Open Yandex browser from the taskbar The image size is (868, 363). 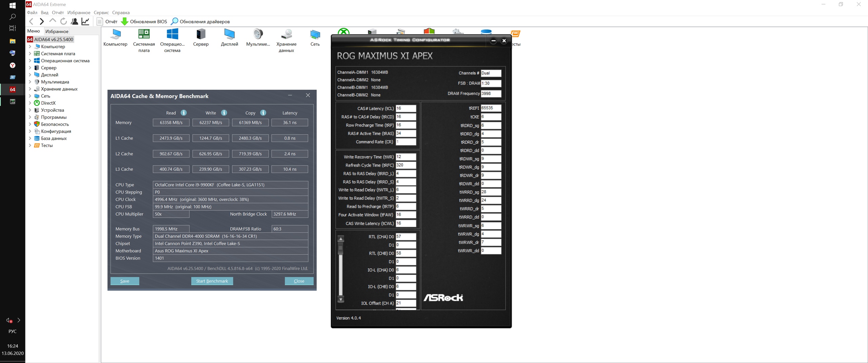[13, 65]
